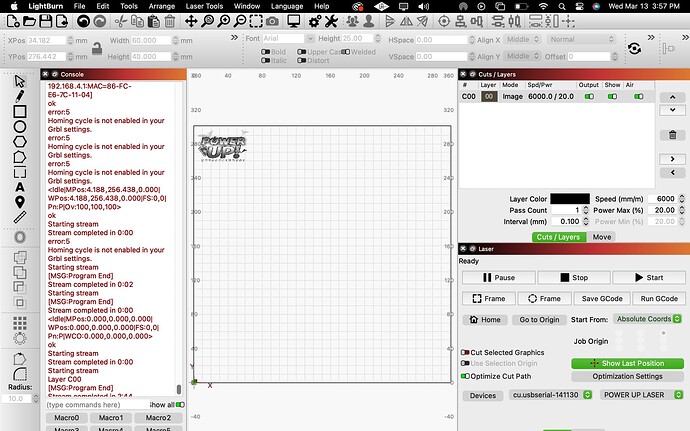
Task: Open the Normal style dropdown
Action: (x=581, y=40)
